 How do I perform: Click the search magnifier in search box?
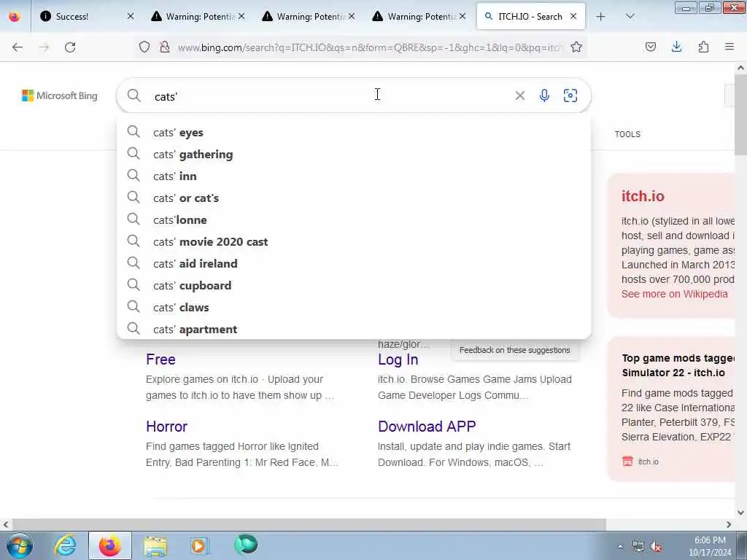coord(134,96)
